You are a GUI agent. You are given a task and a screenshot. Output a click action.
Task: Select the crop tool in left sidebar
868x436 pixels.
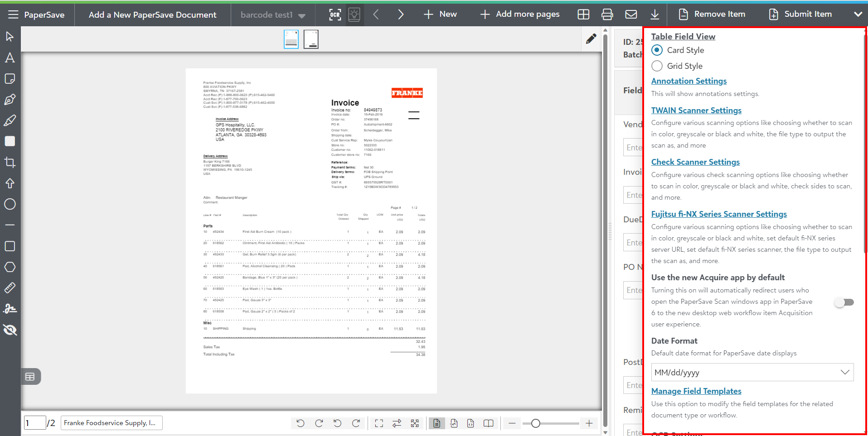click(x=10, y=162)
